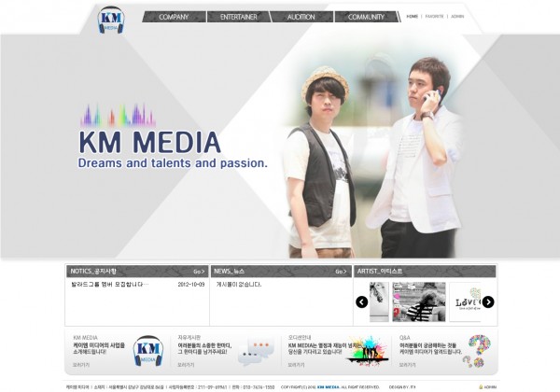This screenshot has height=392, width=560.
Task: Click the FAVORITE link in the header
Action: point(435,17)
